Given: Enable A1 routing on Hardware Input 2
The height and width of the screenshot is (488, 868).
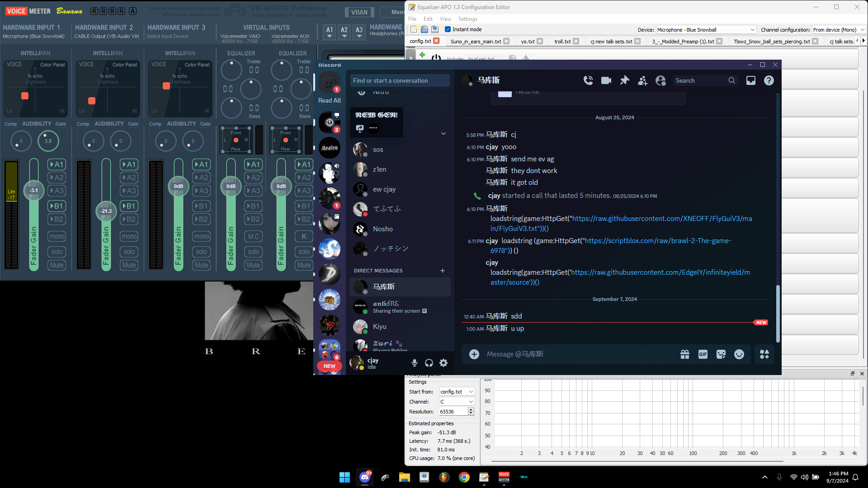Looking at the screenshot, I should [129, 164].
